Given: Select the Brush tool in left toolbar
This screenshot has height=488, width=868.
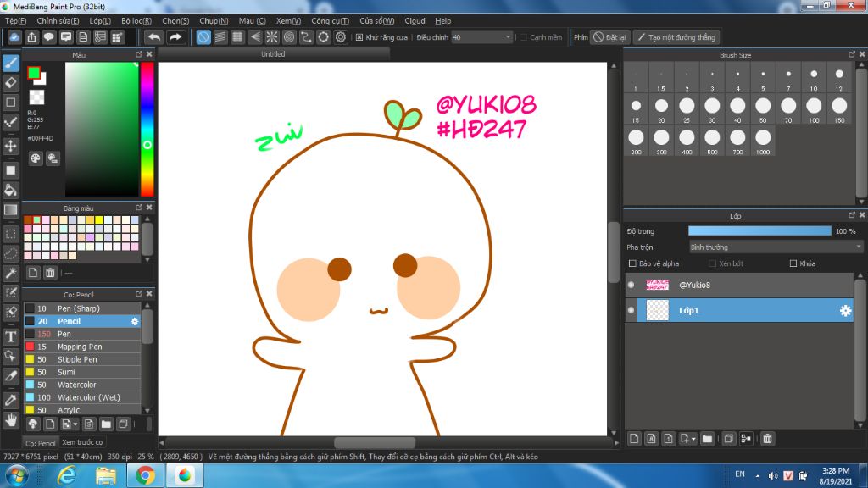Looking at the screenshot, I should pyautogui.click(x=10, y=63).
